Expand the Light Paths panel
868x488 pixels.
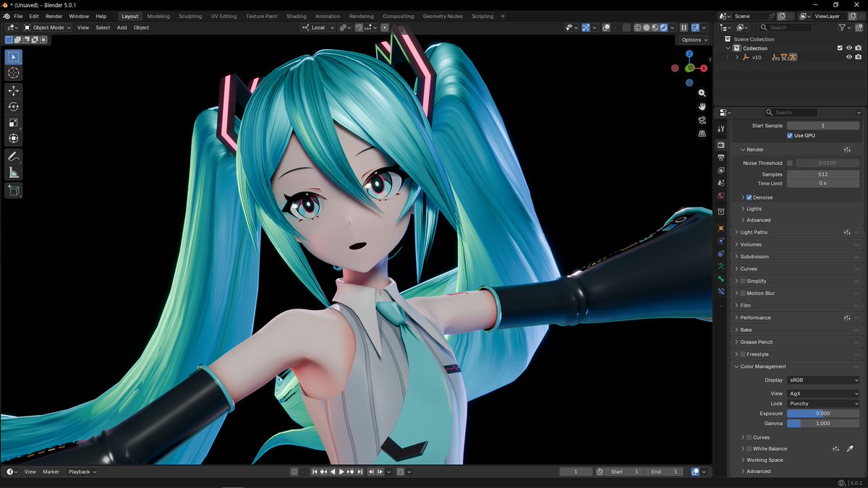[798, 232]
